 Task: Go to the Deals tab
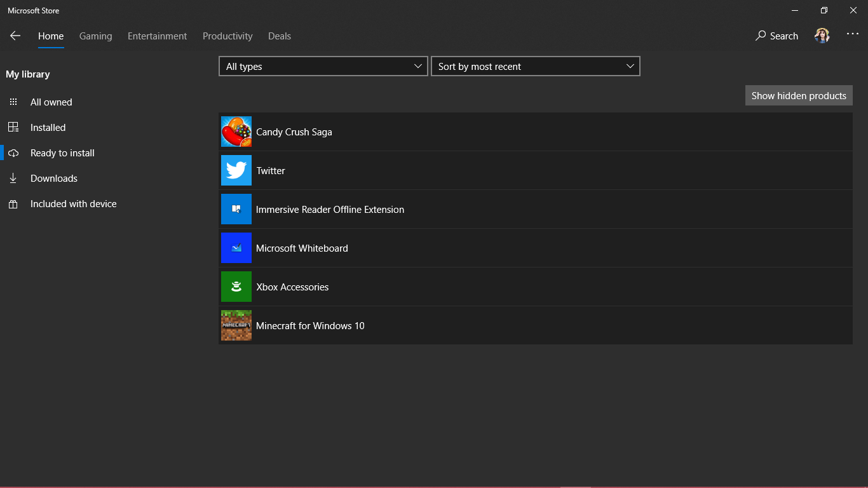pos(280,36)
